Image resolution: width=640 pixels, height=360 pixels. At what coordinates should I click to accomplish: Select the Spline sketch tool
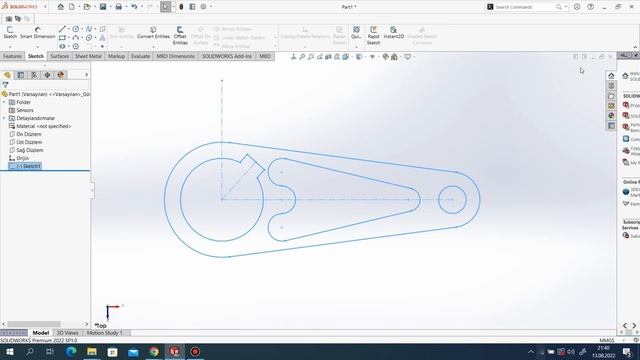click(x=89, y=29)
